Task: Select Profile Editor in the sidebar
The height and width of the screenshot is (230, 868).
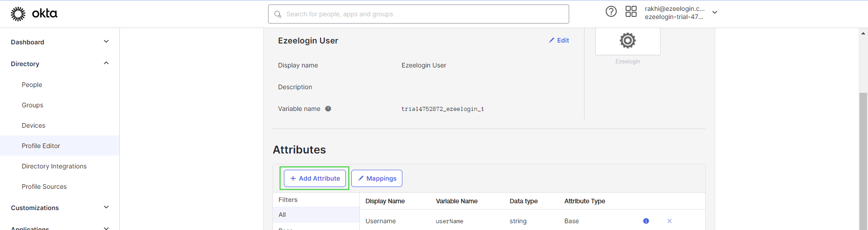Action: point(60,146)
